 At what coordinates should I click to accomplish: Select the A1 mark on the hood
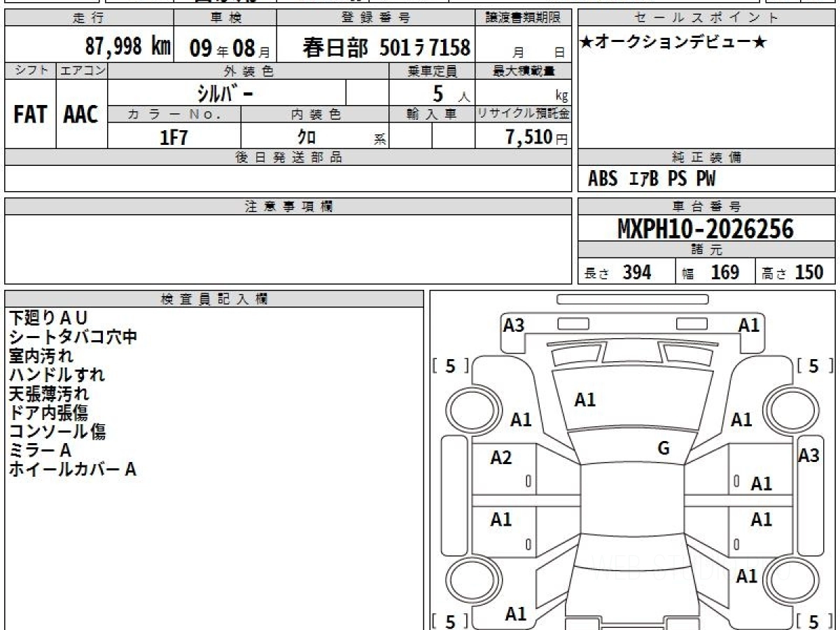tap(585, 400)
